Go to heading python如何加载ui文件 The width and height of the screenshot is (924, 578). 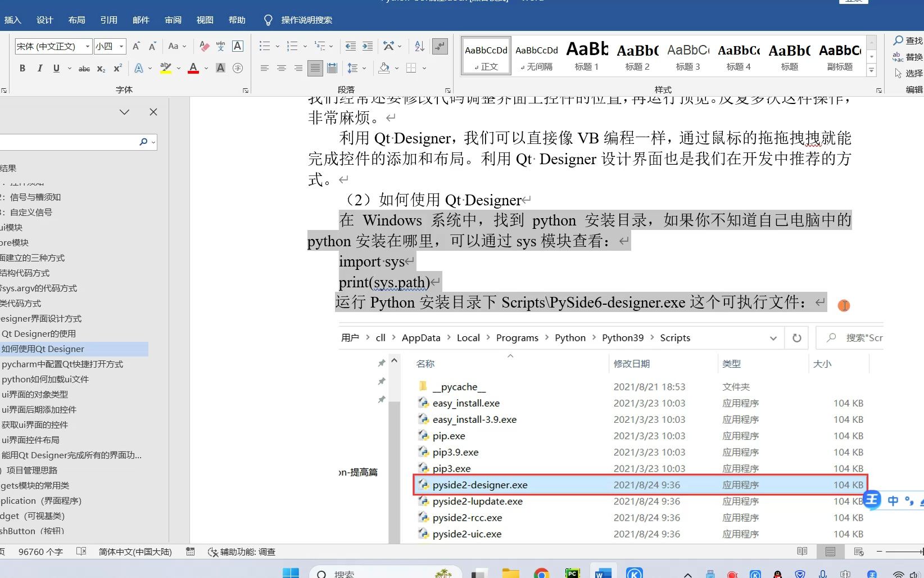coord(46,380)
